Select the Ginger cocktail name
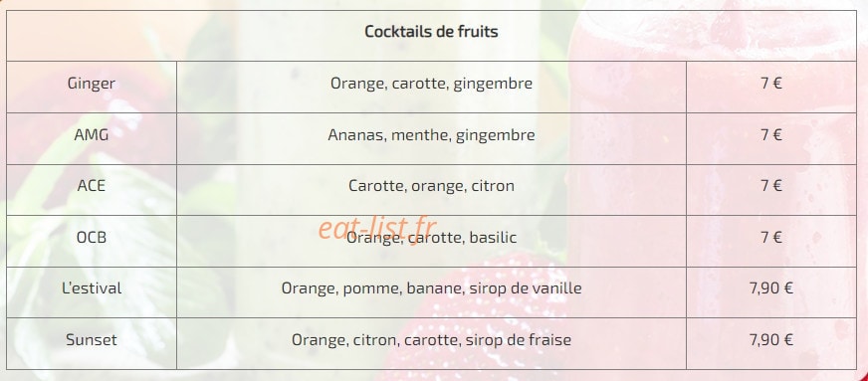 [x=92, y=84]
